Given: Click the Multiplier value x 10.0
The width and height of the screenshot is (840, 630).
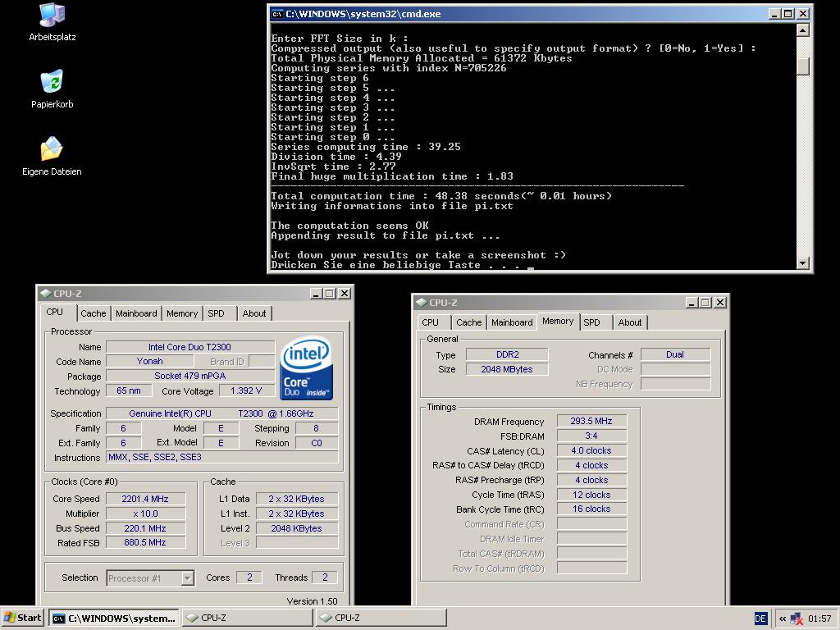Looking at the screenshot, I should tap(145, 514).
